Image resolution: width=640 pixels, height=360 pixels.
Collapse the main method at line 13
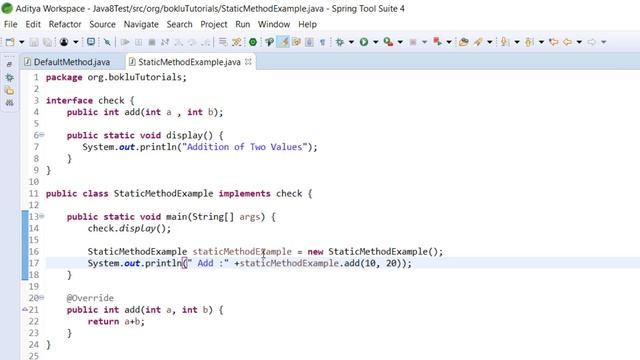click(x=42, y=217)
